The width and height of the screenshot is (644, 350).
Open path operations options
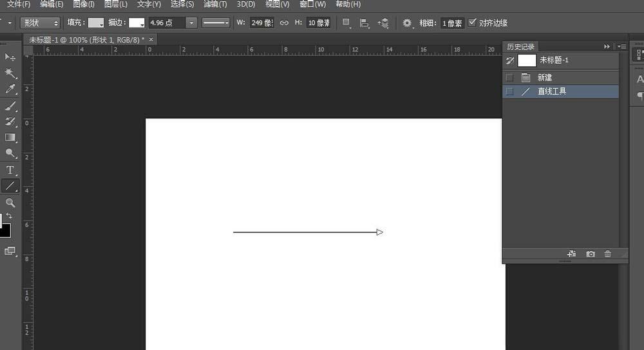click(346, 23)
